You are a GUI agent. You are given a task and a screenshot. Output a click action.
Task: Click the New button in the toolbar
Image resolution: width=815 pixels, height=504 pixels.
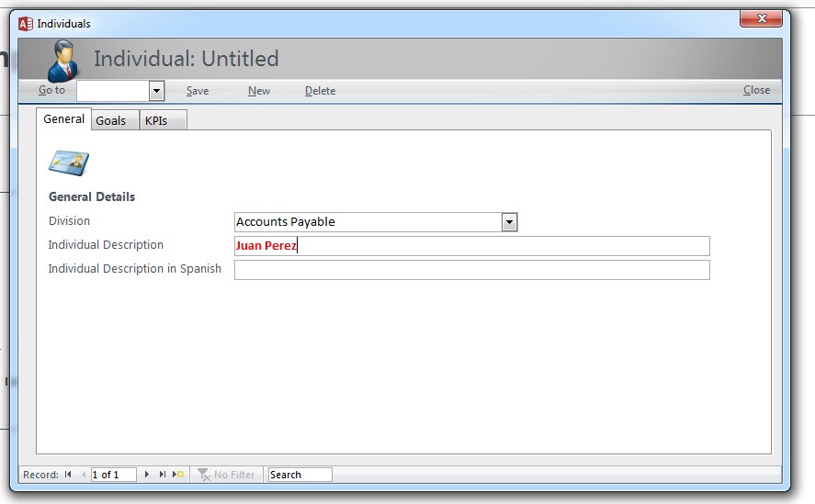pyautogui.click(x=259, y=91)
